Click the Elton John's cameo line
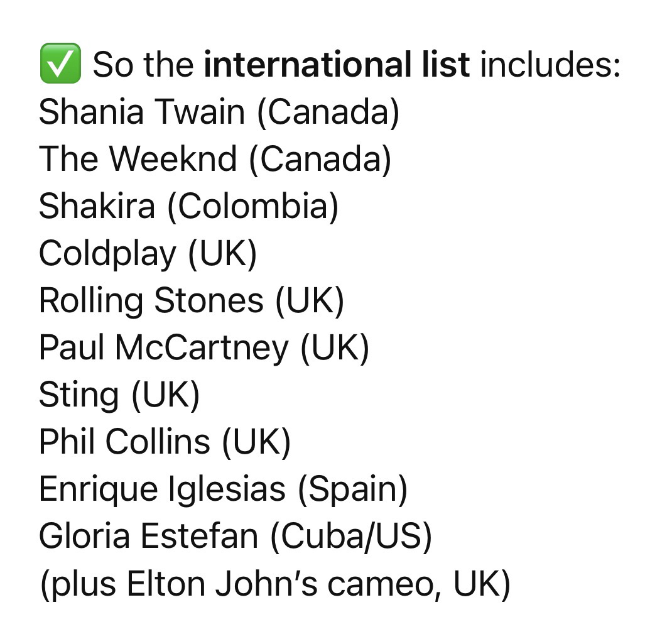The width and height of the screenshot is (672, 639). pos(274,584)
